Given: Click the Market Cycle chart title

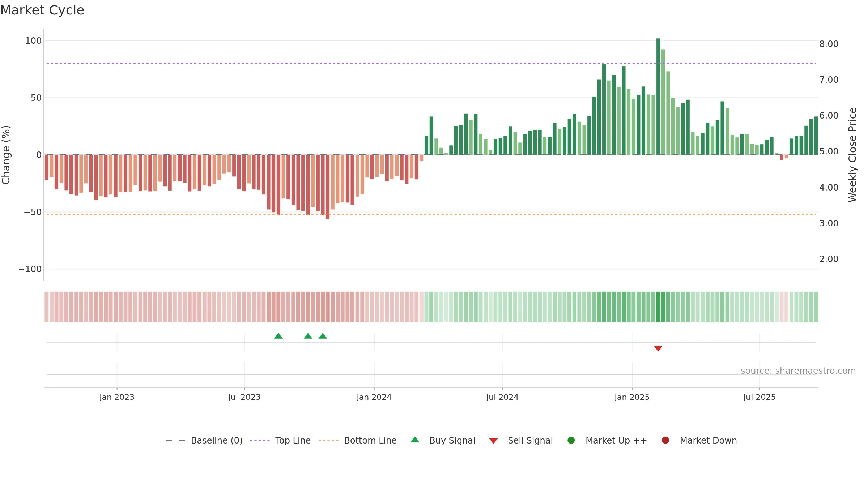Looking at the screenshot, I should (42, 10).
